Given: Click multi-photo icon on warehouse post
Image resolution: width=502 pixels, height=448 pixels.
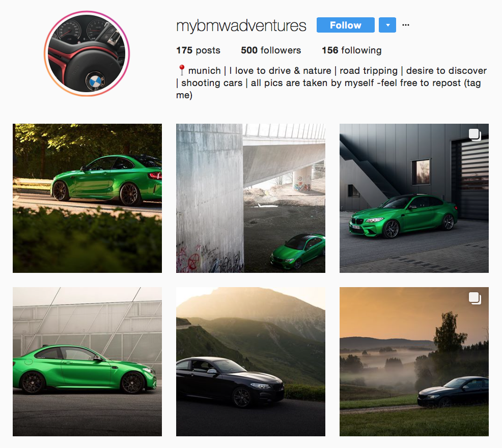Looking at the screenshot, I should coord(475,134).
